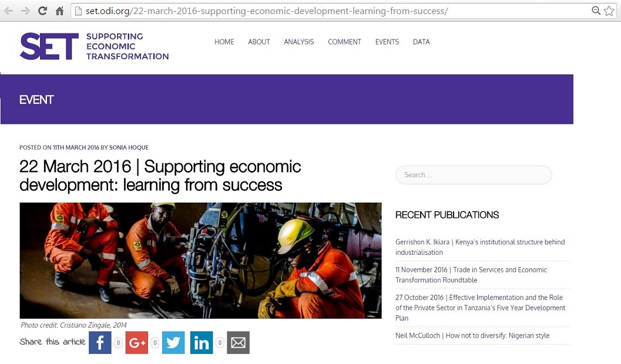Open the COMMENT menu item
This screenshot has height=364, width=621.
pyautogui.click(x=344, y=42)
